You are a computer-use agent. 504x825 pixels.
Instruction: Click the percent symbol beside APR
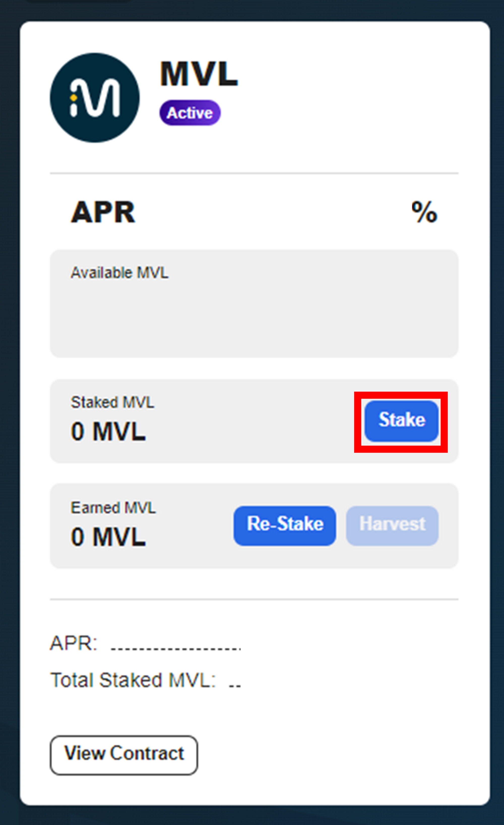click(424, 212)
